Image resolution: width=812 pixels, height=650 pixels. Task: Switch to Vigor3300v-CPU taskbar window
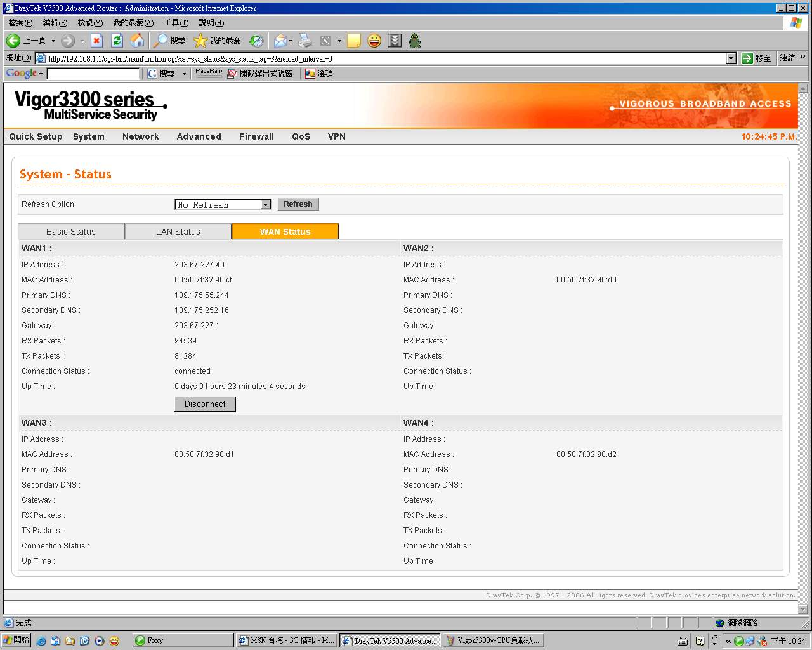click(x=493, y=640)
